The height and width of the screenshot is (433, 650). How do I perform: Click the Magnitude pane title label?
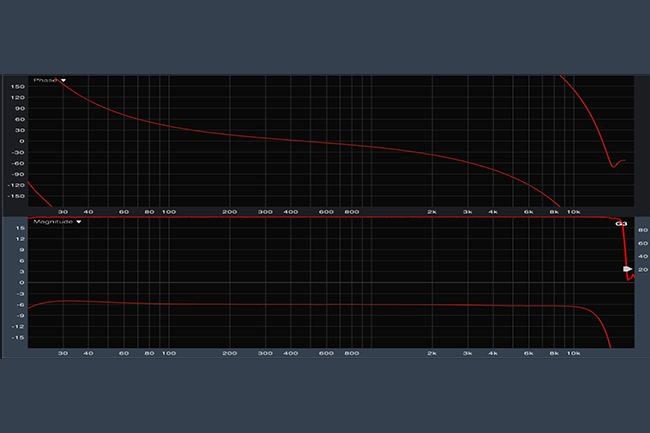point(53,222)
